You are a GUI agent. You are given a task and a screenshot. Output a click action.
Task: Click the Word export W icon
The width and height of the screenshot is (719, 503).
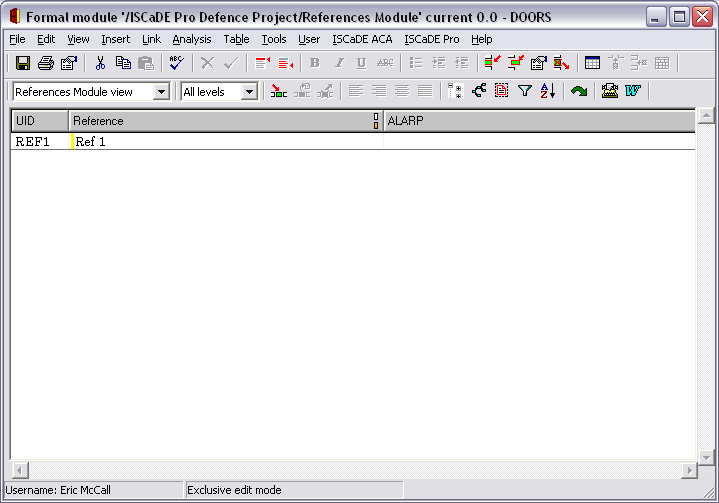[632, 91]
